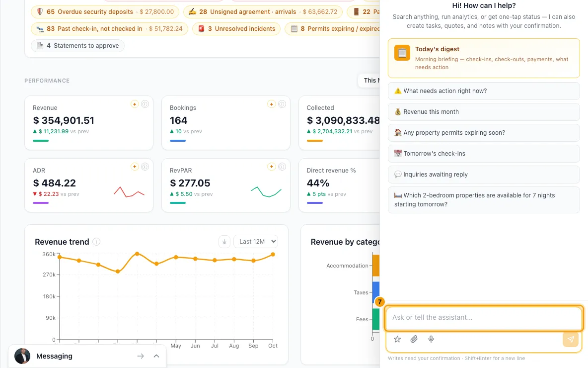Open the info icon on ADR card
Screen dimensions: 588x368
coord(145,167)
